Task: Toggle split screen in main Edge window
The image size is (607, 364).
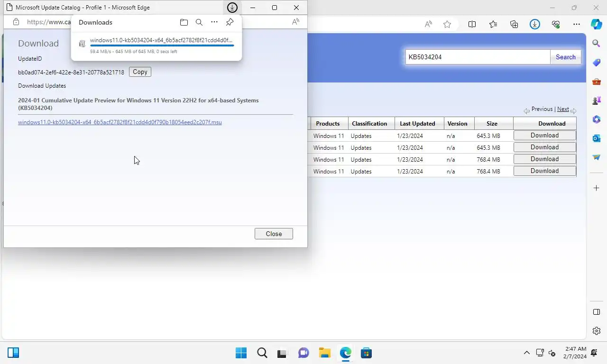Action: (x=472, y=24)
